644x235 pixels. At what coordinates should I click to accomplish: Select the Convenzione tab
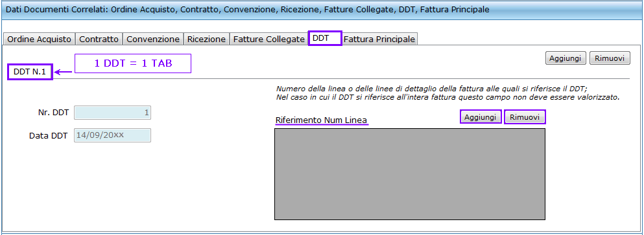(x=153, y=39)
